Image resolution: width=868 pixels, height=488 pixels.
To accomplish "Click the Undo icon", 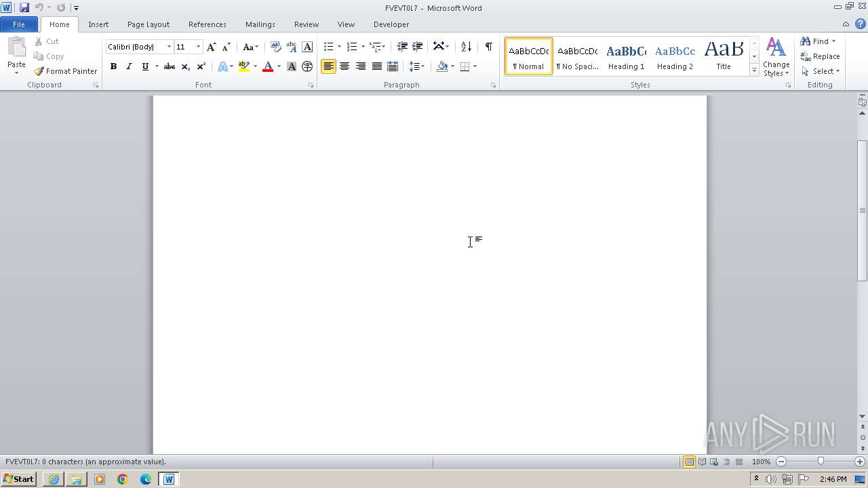I will click(39, 7).
